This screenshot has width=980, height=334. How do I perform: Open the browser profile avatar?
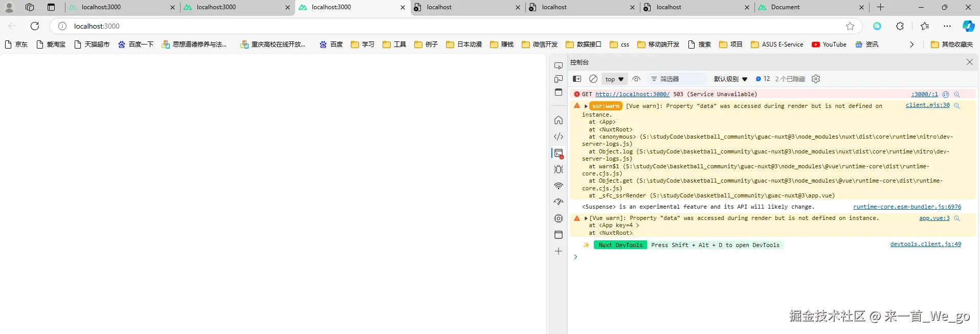point(9,8)
